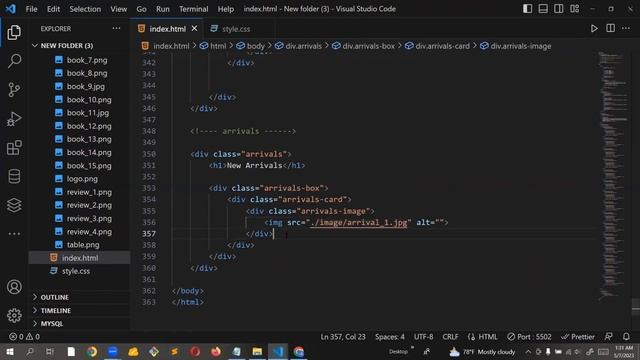Click the Port : 5502 Live Server item
Image resolution: width=640 pixels, height=360 pixels.
(x=529, y=337)
